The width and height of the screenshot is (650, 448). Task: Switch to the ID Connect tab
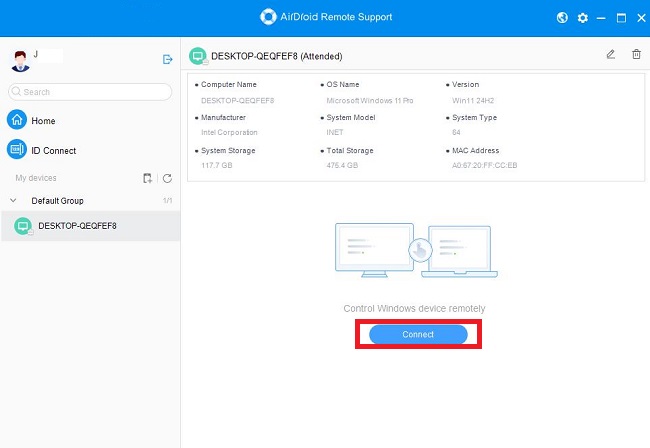click(52, 150)
